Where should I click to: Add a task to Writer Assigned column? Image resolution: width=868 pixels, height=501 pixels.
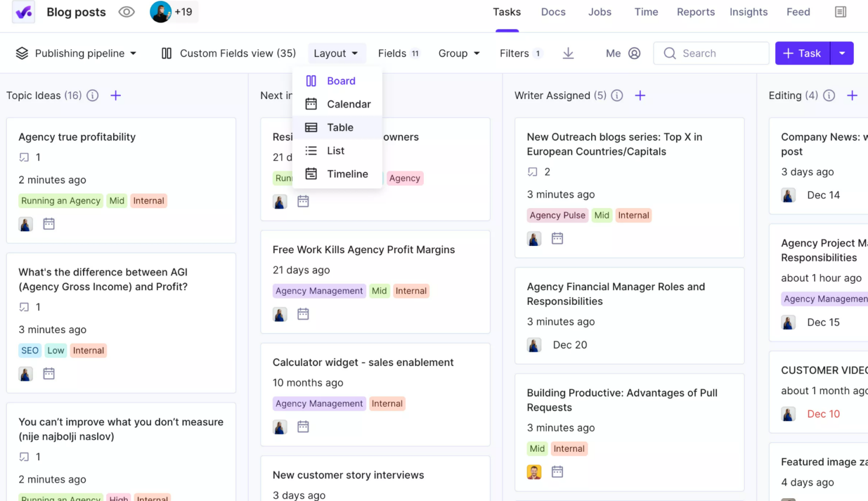click(x=640, y=96)
